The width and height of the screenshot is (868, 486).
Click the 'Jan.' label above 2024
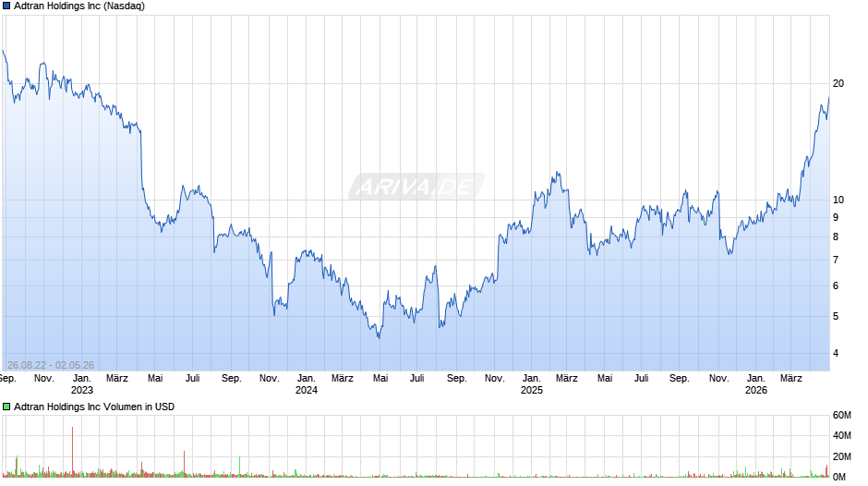point(307,379)
